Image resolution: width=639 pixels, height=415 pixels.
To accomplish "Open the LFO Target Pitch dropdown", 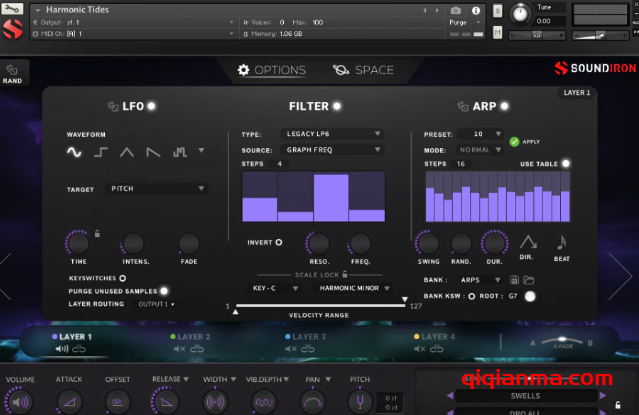I will click(x=157, y=188).
